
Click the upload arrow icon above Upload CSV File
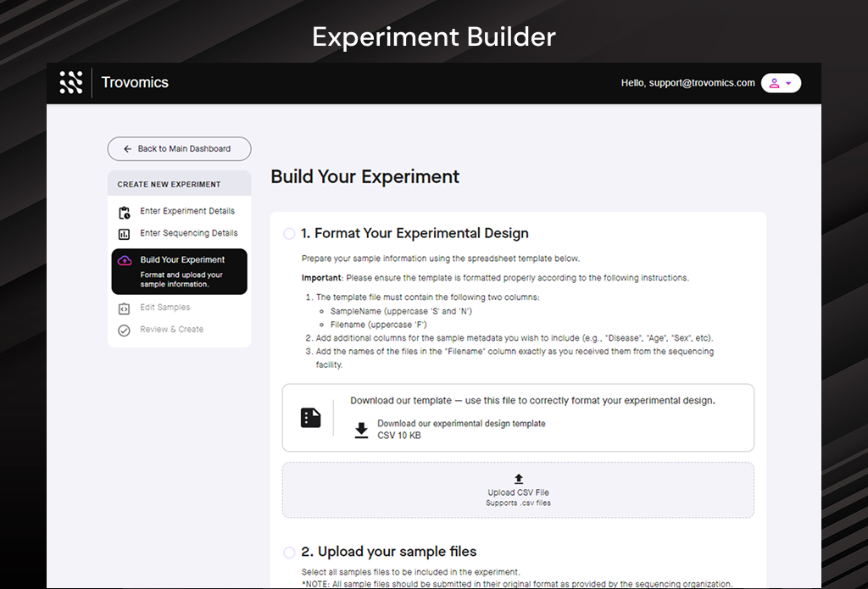(518, 480)
